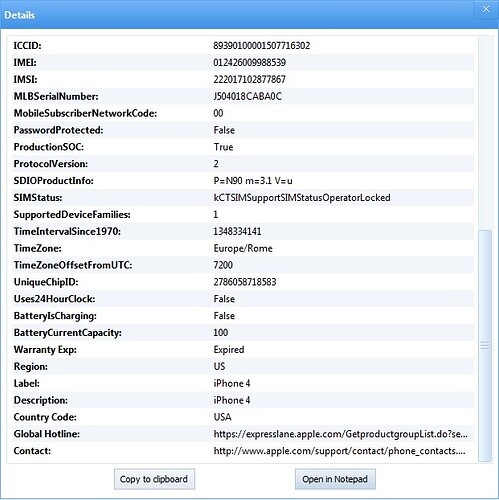Screen dimensions: 499x500
Task: Select the ICCID value 8939010000150716302
Action: [262, 45]
